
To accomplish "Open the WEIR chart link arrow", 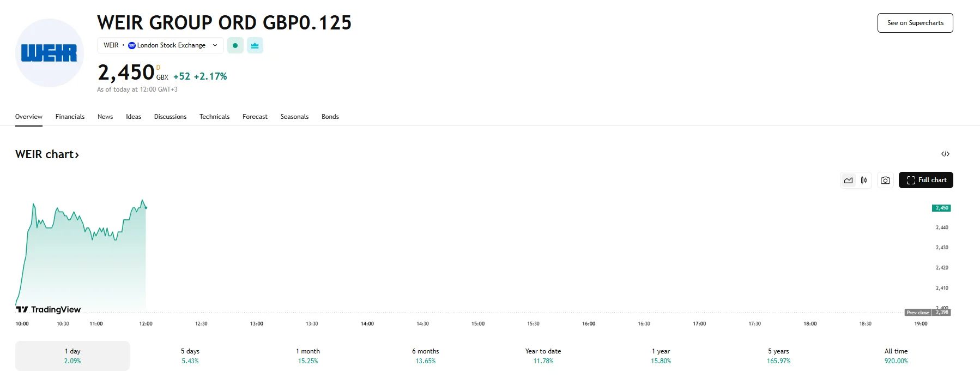I will point(76,154).
